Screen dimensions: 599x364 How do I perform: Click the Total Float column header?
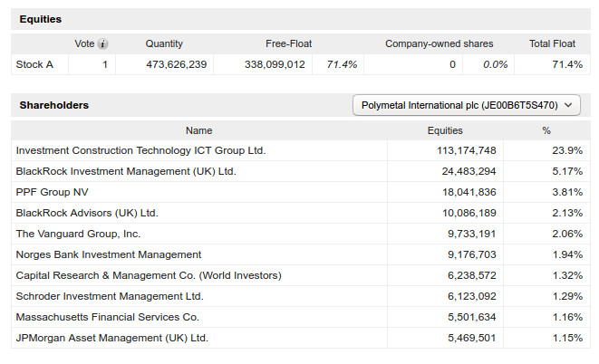(552, 43)
